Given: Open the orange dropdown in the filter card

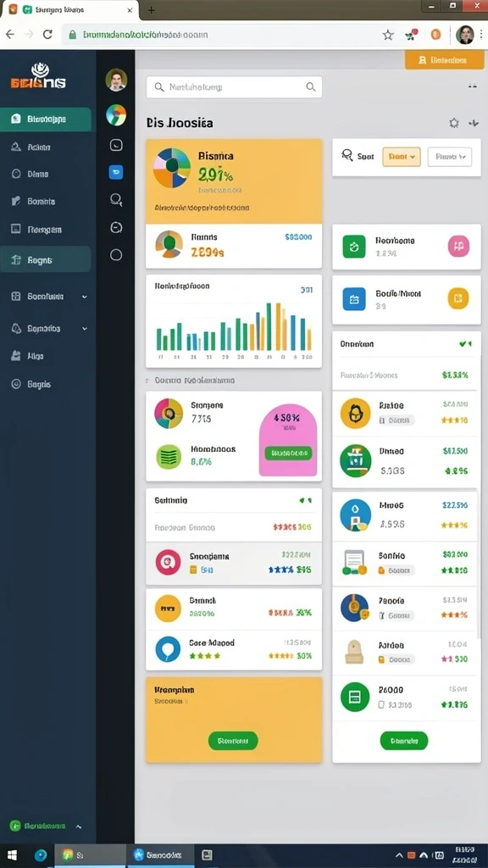Looking at the screenshot, I should tap(402, 157).
